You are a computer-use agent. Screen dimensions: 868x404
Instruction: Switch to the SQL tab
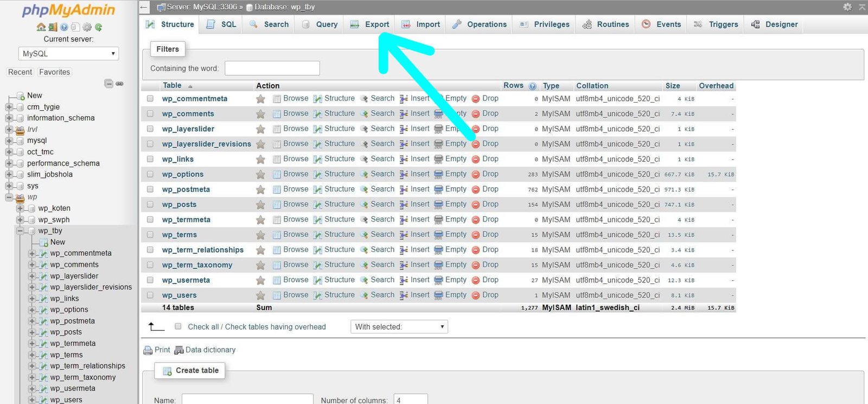pos(221,24)
